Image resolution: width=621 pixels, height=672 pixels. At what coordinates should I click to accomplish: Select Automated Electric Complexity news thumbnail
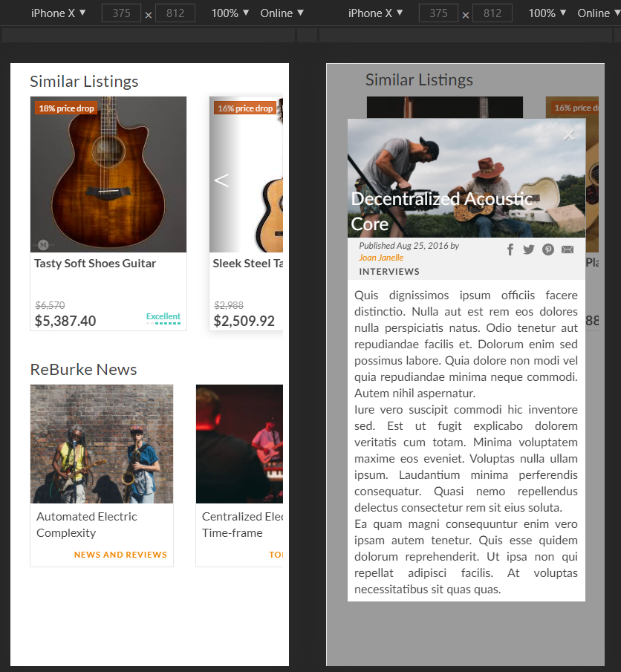[x=102, y=444]
